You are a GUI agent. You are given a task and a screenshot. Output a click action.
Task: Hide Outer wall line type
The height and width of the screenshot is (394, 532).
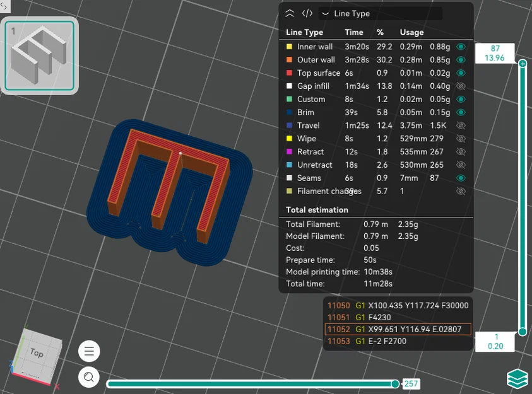pos(461,60)
